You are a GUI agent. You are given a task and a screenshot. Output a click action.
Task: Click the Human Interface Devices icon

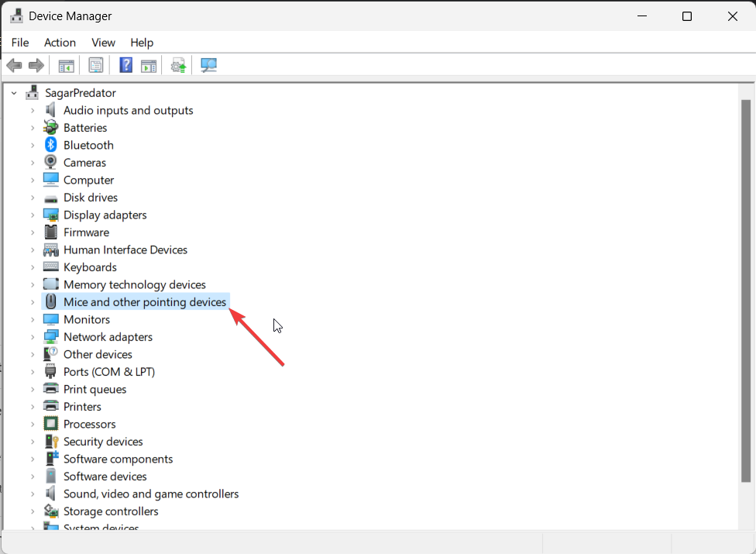[50, 249]
